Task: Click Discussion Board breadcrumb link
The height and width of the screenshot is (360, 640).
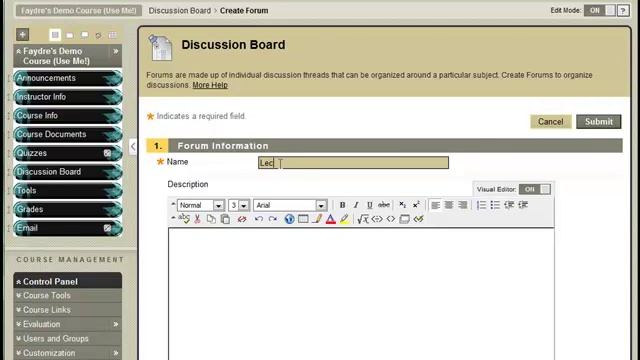Action: [180, 11]
